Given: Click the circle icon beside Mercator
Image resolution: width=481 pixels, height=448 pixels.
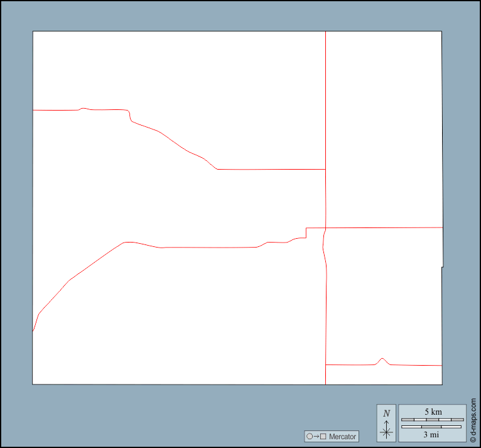Looking at the screenshot, I should pos(309,436).
